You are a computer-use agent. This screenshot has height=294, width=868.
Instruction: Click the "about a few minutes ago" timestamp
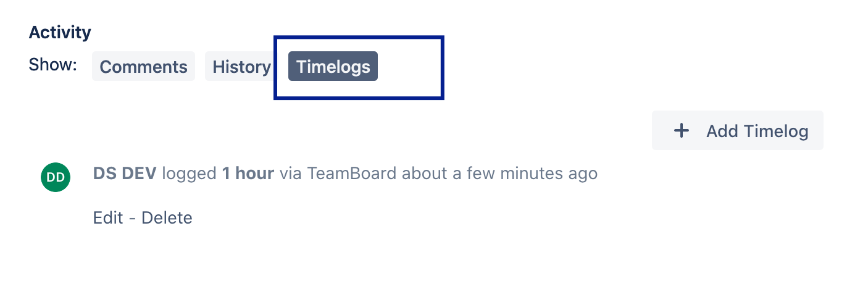click(499, 174)
